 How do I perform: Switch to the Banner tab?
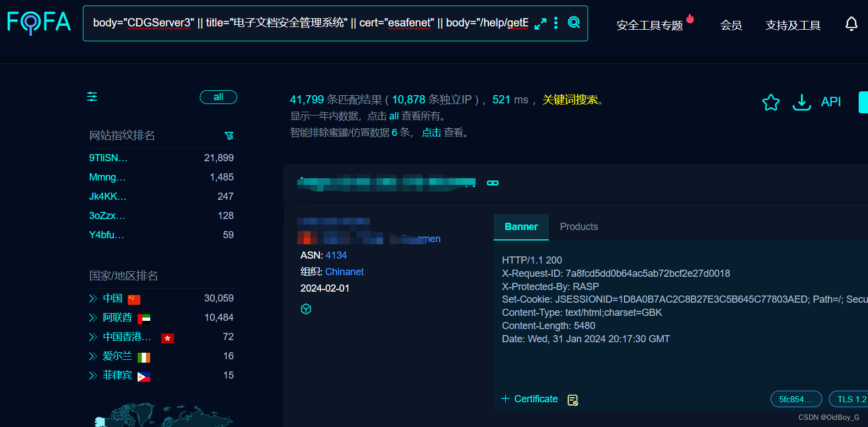click(x=521, y=227)
